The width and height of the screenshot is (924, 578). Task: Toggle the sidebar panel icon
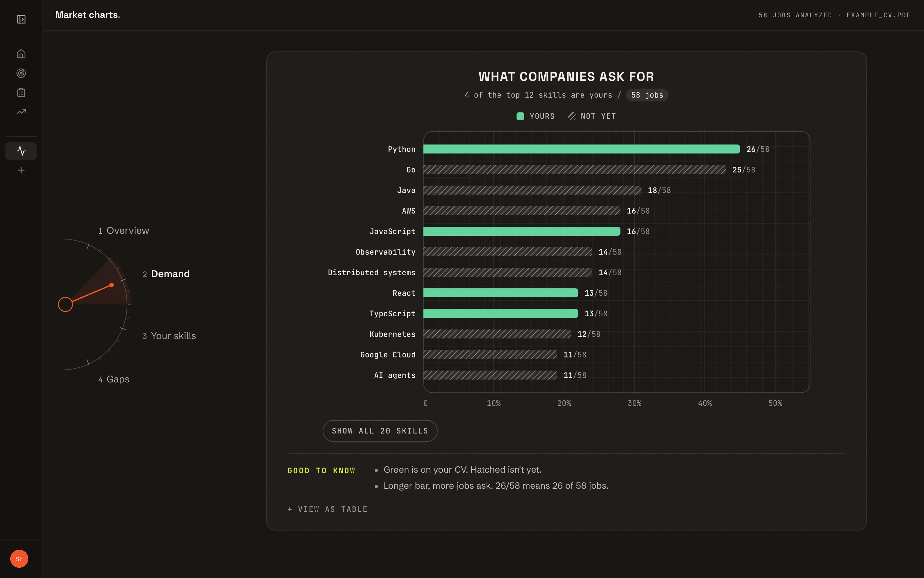21,19
